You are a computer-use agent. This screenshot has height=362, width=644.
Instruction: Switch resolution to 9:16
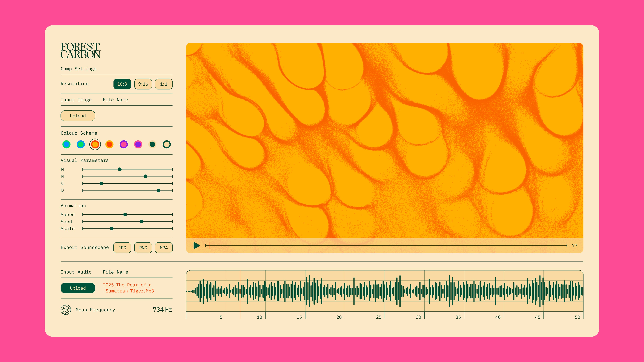[143, 84]
